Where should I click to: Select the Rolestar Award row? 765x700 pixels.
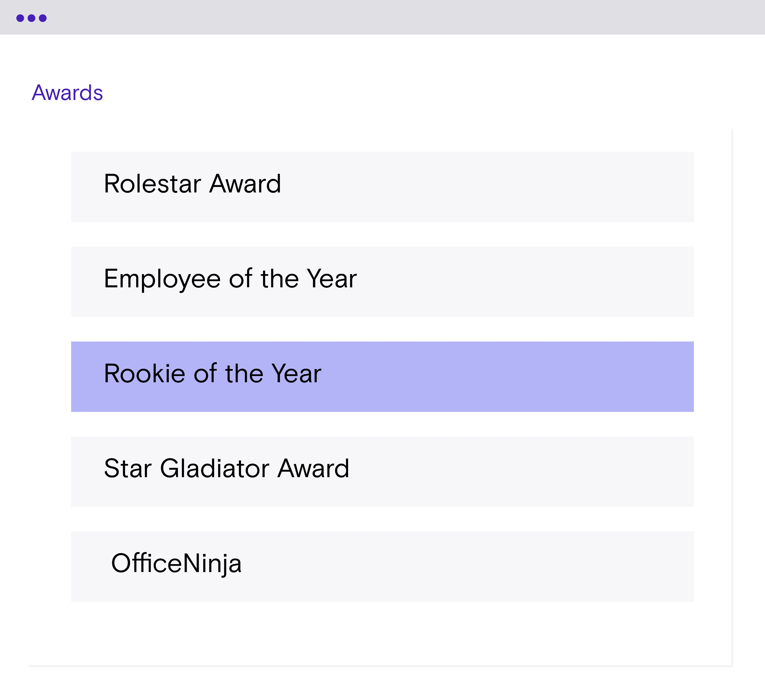[382, 187]
